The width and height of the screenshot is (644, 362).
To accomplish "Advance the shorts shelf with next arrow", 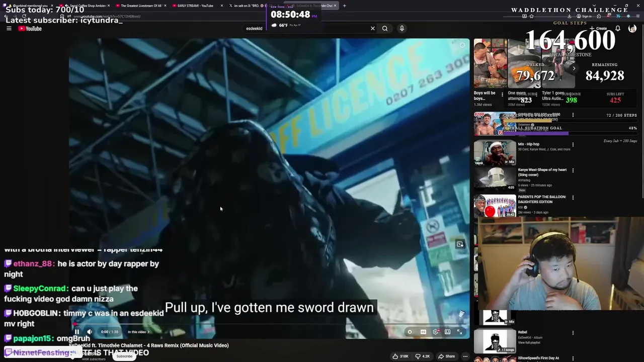I will [x=574, y=68].
